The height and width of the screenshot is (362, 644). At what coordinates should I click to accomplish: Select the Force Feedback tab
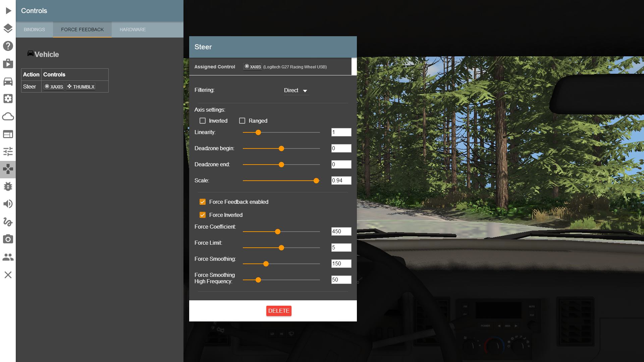(x=83, y=29)
